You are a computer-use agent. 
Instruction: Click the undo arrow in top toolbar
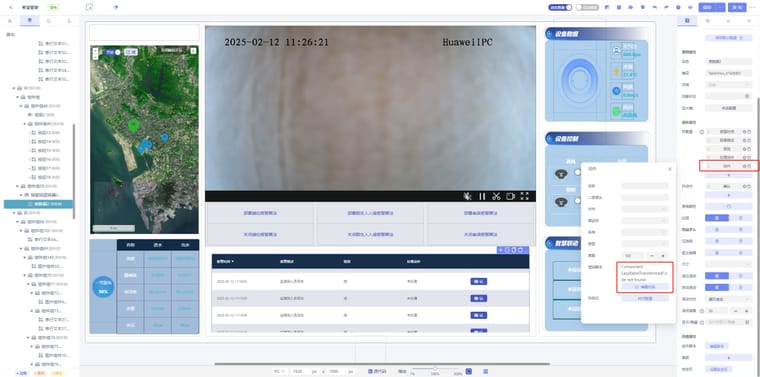click(x=655, y=7)
